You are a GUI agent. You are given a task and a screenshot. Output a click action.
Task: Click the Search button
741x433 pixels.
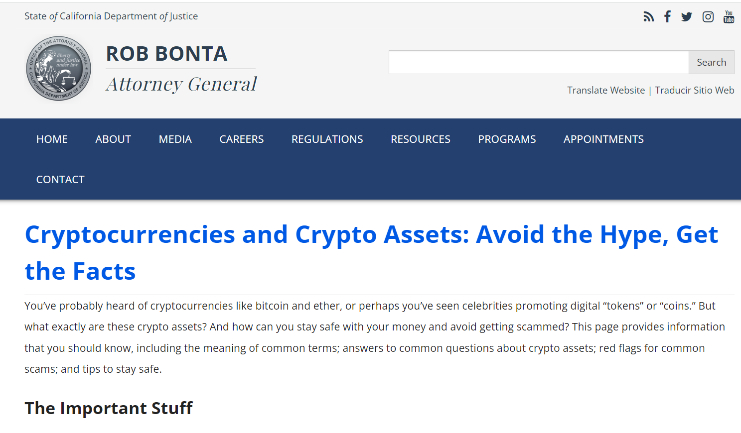(711, 62)
